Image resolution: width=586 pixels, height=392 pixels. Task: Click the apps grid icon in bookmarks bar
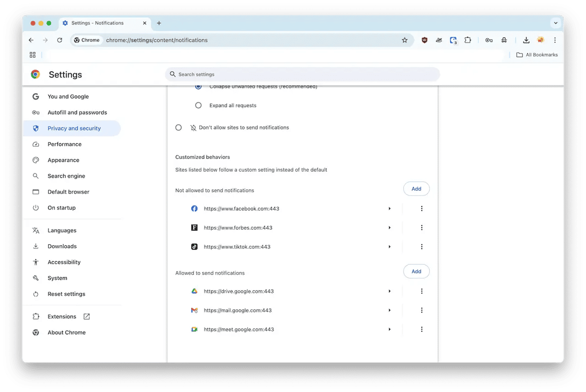point(33,55)
